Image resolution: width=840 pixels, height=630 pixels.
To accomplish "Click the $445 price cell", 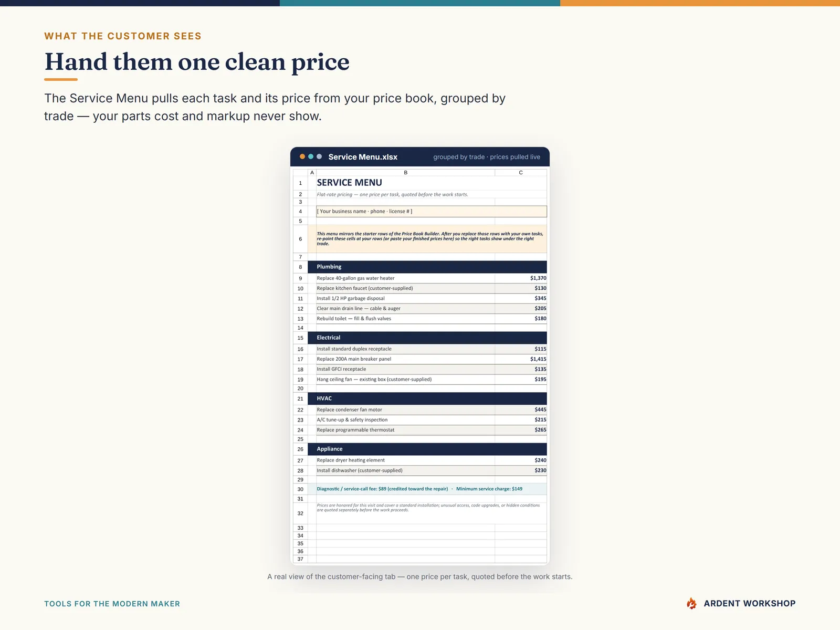I will click(x=521, y=409).
